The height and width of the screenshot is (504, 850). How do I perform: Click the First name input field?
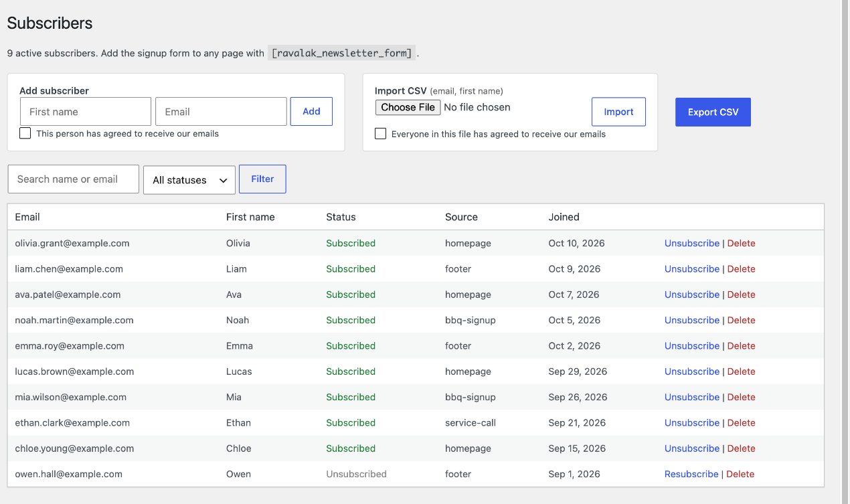[x=86, y=112]
